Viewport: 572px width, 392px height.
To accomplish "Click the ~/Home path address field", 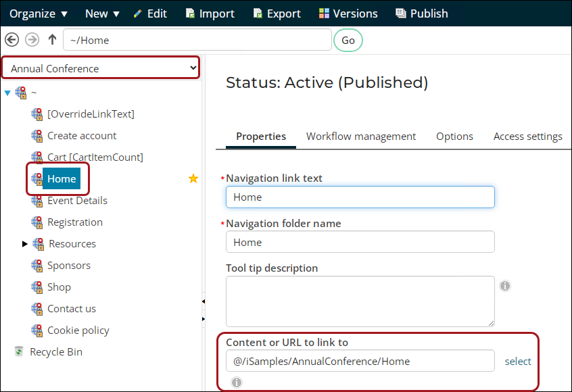I will coord(197,40).
